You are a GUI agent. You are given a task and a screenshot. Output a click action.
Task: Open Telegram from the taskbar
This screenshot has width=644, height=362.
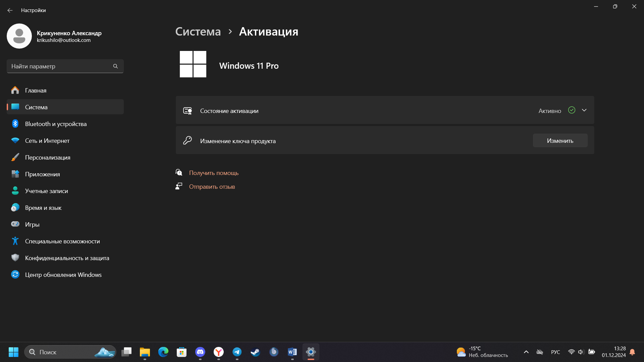(237, 352)
